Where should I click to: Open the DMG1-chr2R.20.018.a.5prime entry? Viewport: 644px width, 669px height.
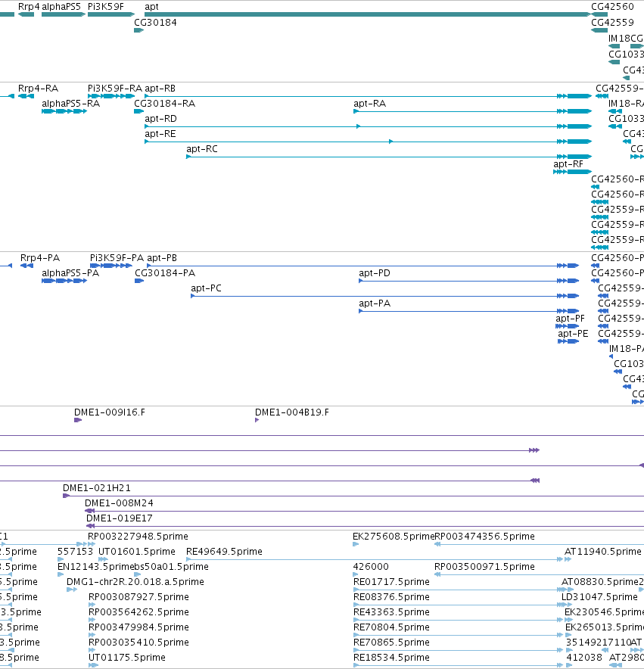(x=135, y=582)
